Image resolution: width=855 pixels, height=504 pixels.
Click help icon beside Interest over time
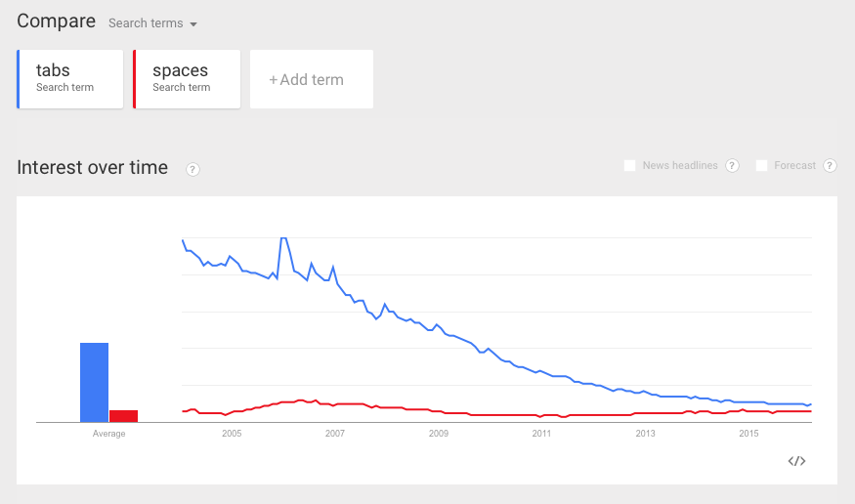192,169
